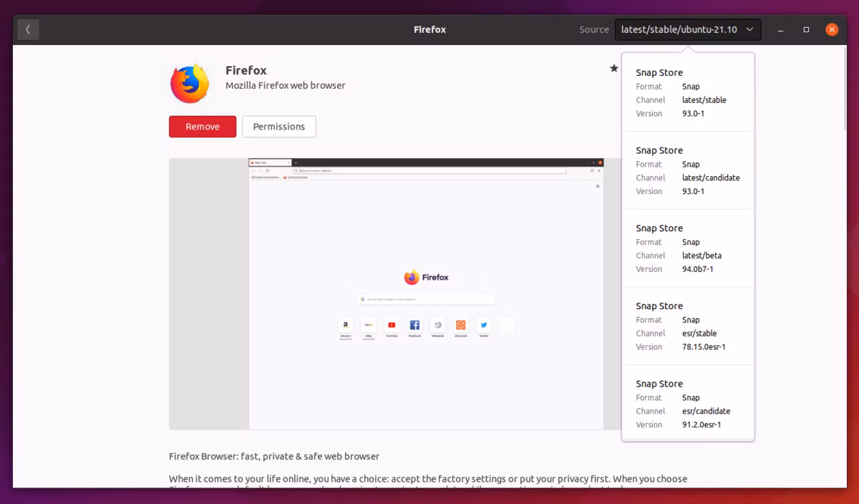Viewport: 859px width, 504px height.
Task: Open the Source channel dropdown
Action: [687, 29]
